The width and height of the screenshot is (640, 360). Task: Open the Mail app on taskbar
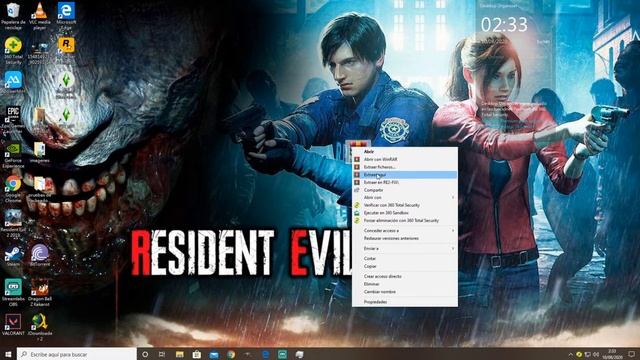coord(214,354)
